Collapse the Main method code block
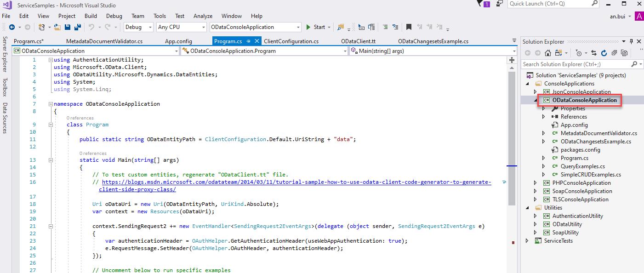Screen dimensions: 644x273 click(51, 160)
